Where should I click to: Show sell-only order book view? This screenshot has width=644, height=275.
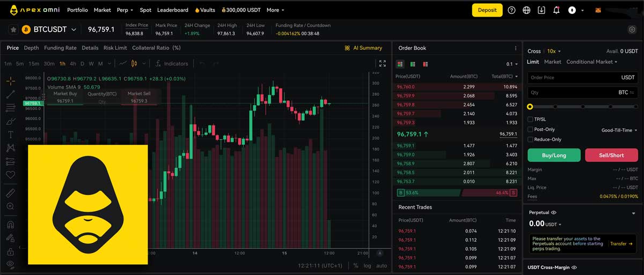426,64
